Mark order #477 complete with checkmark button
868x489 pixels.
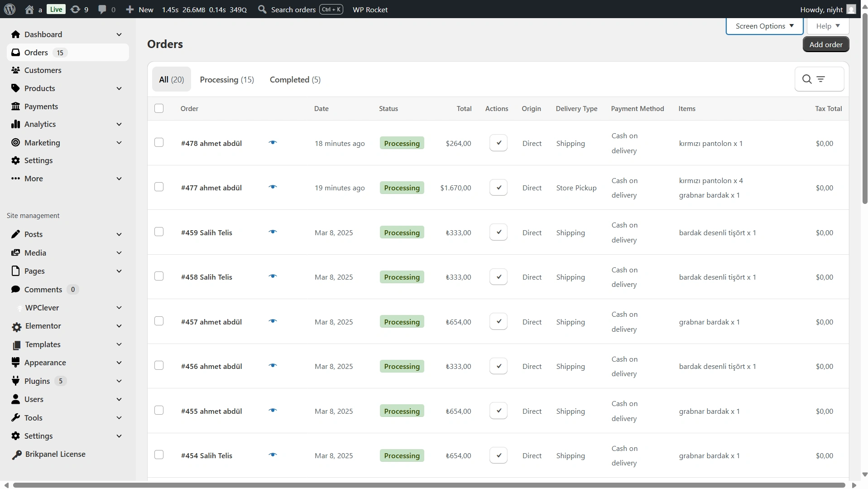pyautogui.click(x=498, y=188)
